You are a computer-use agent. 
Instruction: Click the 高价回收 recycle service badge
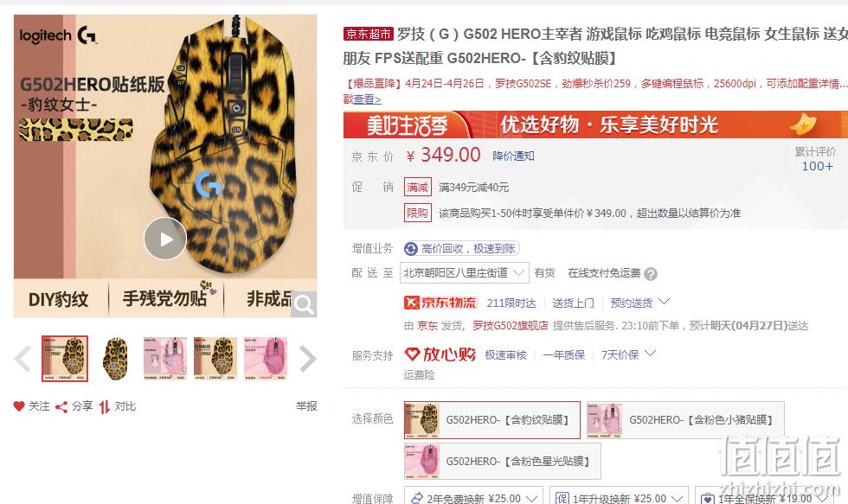[x=461, y=248]
